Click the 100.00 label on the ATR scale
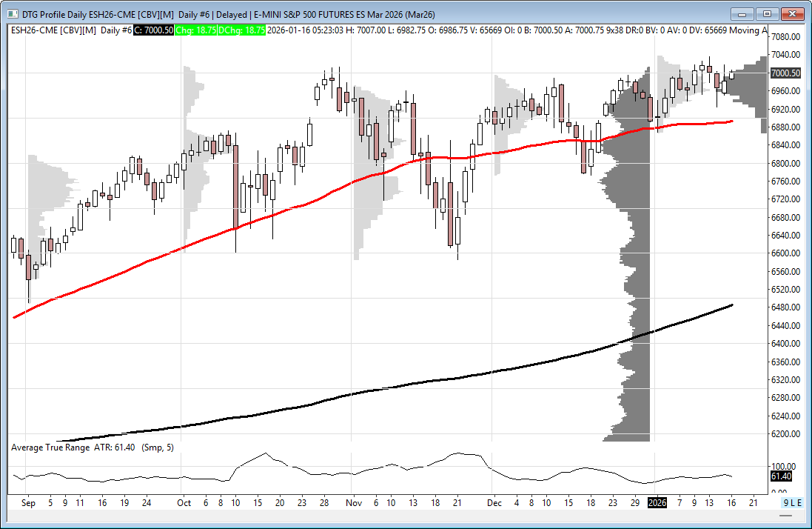This screenshot has width=812, height=529. click(784, 466)
